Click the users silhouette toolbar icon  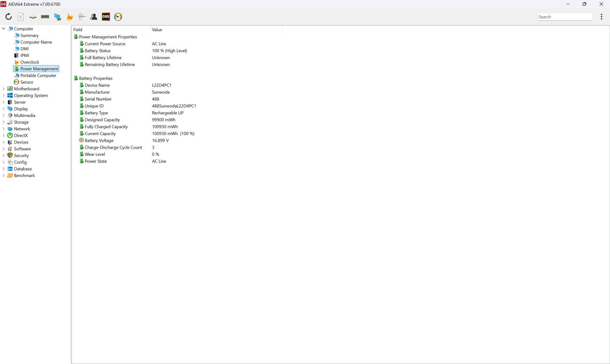click(x=94, y=17)
